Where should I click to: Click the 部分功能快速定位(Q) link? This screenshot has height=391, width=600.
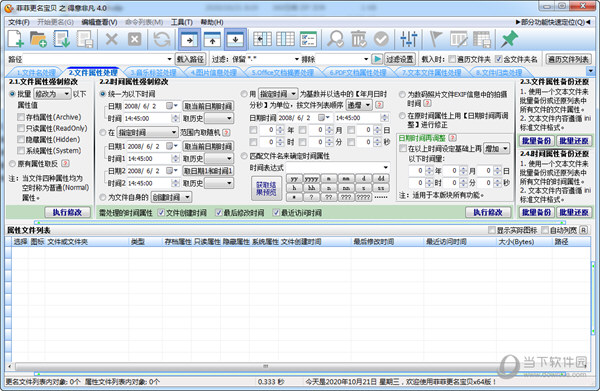pyautogui.click(x=552, y=22)
